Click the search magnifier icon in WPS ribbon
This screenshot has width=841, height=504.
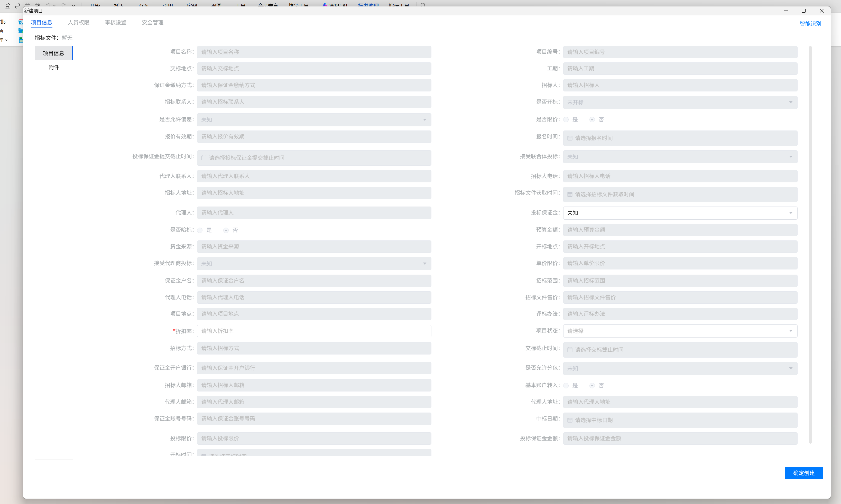point(423,5)
